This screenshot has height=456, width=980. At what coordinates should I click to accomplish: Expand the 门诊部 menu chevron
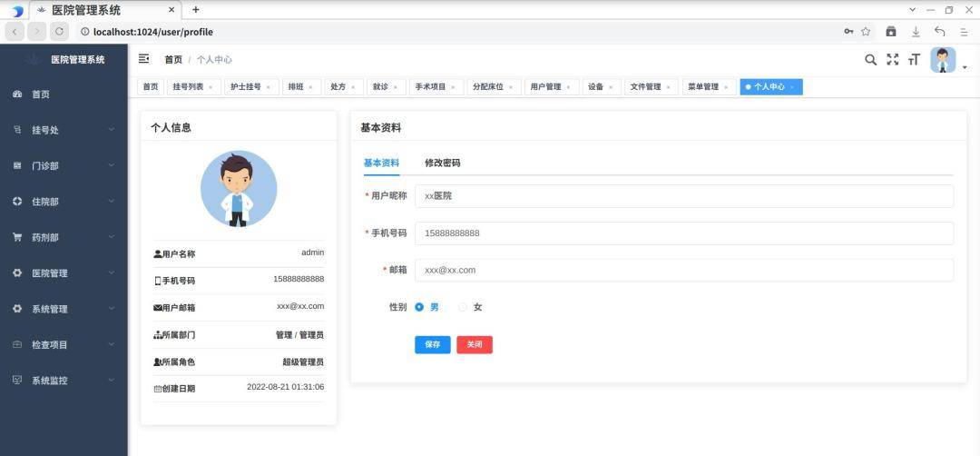112,165
